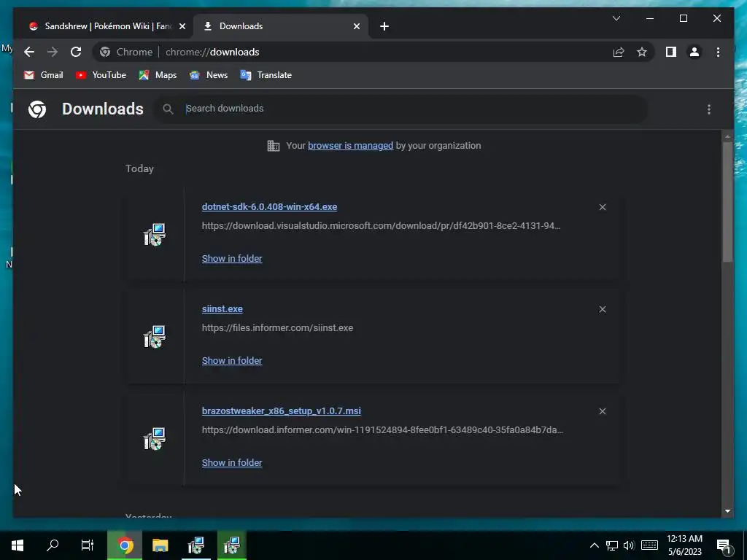Open the siinst.exe file link
747x560 pixels.
point(222,308)
